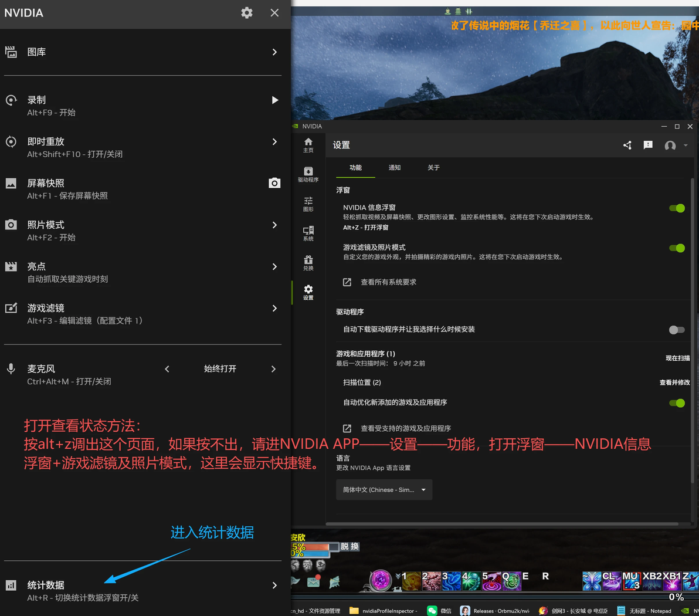Switch to the 关于 tab
699x616 pixels.
434,168
